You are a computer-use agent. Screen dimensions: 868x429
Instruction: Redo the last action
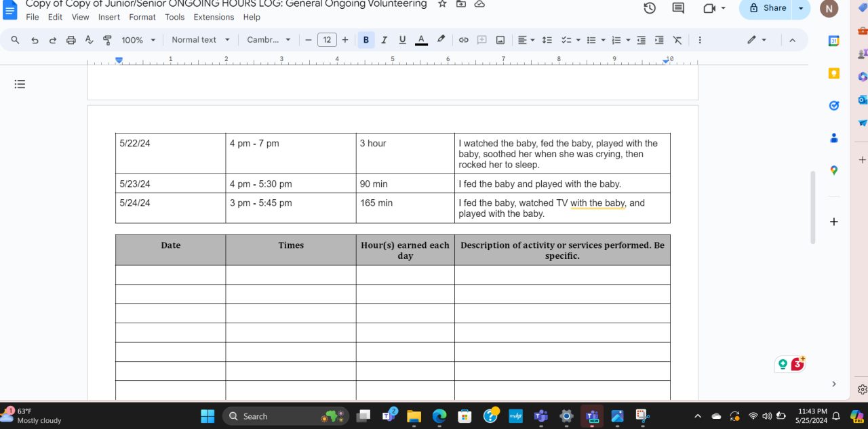point(53,40)
